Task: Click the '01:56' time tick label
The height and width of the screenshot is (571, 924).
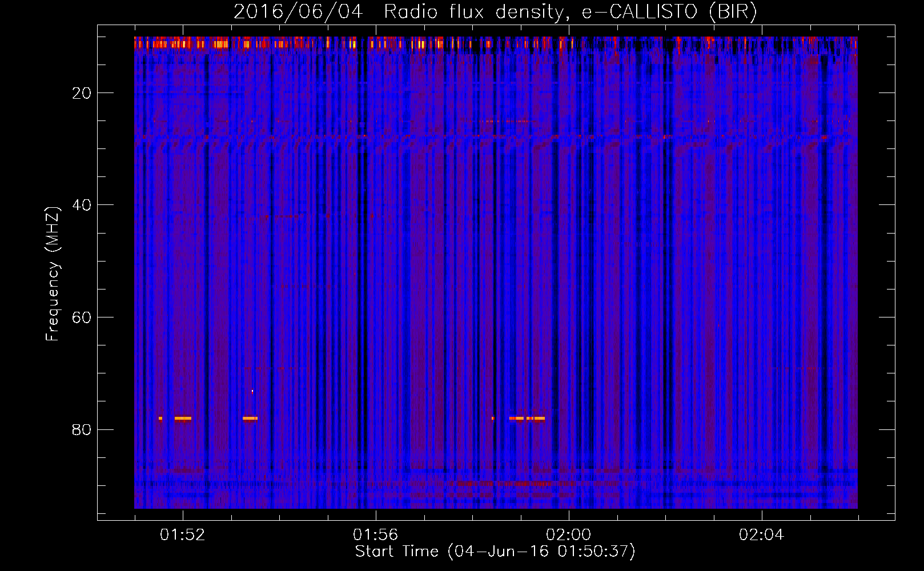Action: pyautogui.click(x=376, y=535)
